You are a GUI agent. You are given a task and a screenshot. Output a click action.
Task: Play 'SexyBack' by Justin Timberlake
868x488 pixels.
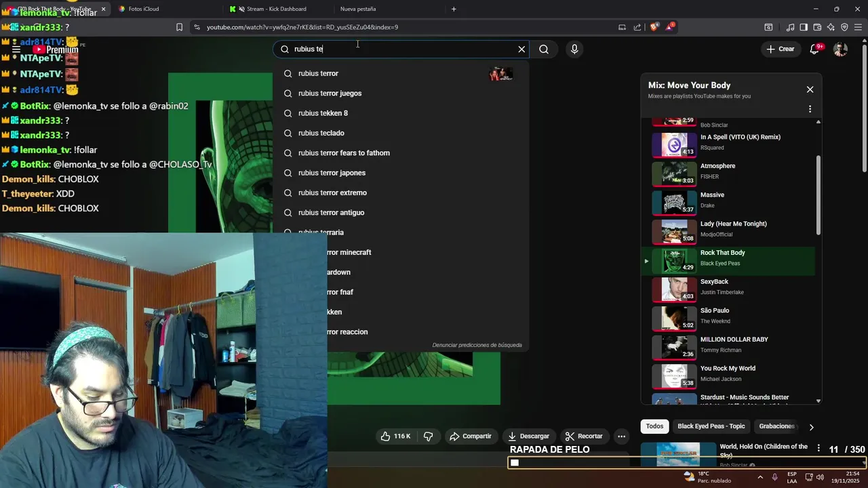(x=728, y=289)
